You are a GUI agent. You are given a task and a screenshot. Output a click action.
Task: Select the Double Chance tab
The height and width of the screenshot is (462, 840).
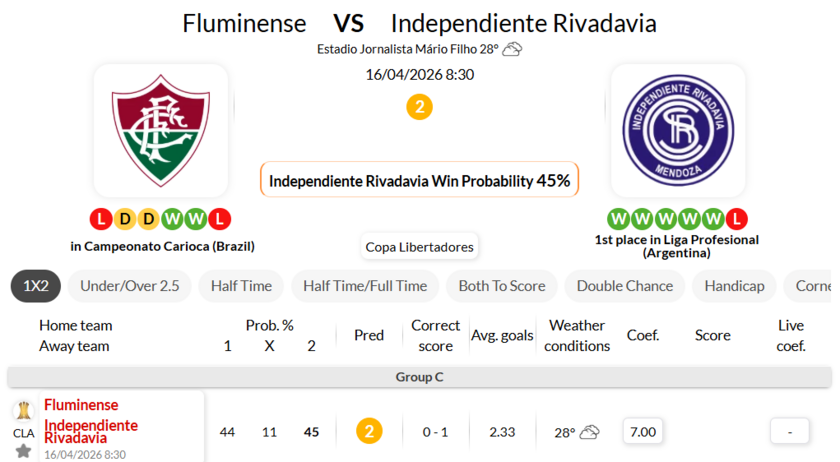tap(625, 286)
